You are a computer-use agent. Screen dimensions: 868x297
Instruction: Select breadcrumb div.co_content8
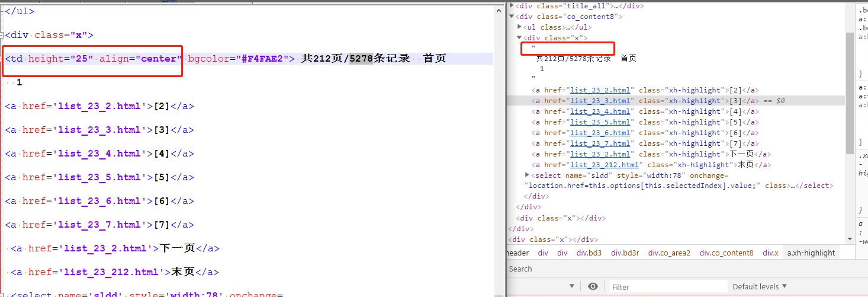coord(726,253)
